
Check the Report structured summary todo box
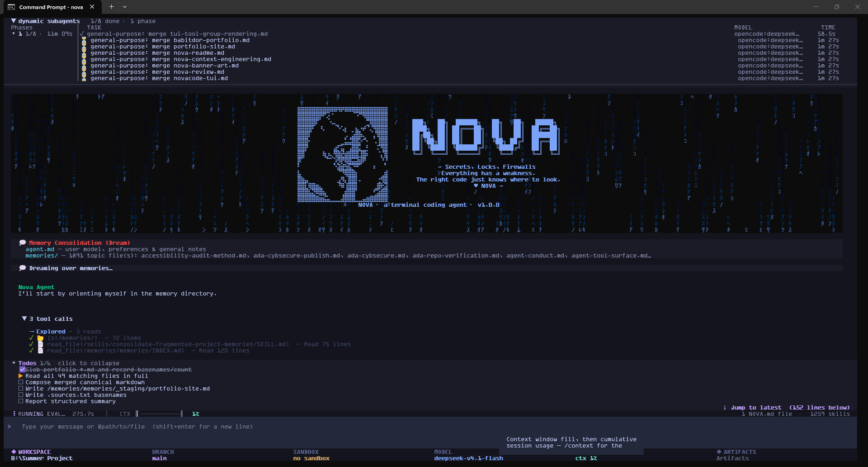(21, 401)
